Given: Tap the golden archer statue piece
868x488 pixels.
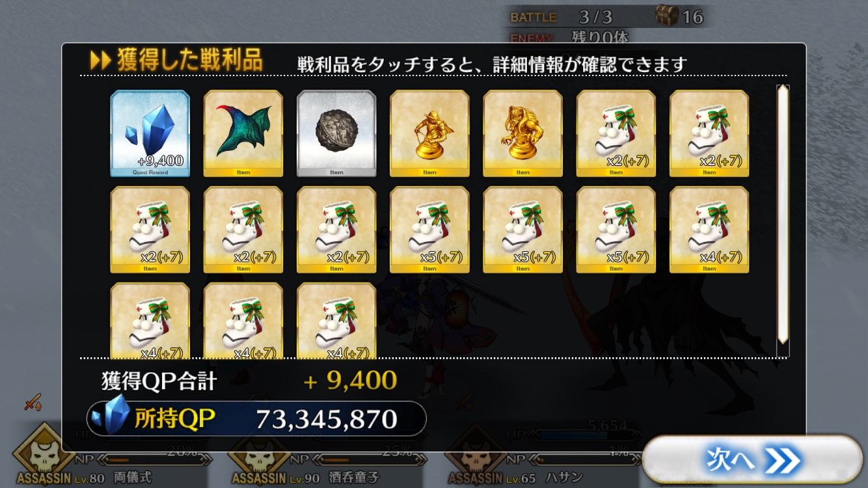Looking at the screenshot, I should point(429,133).
